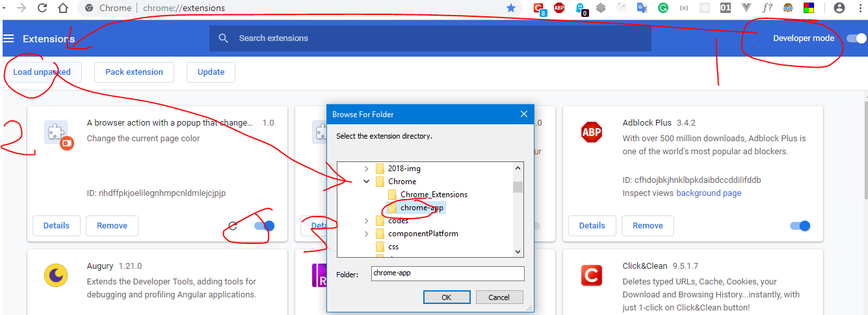Collapse the Chrome folder

(x=366, y=182)
